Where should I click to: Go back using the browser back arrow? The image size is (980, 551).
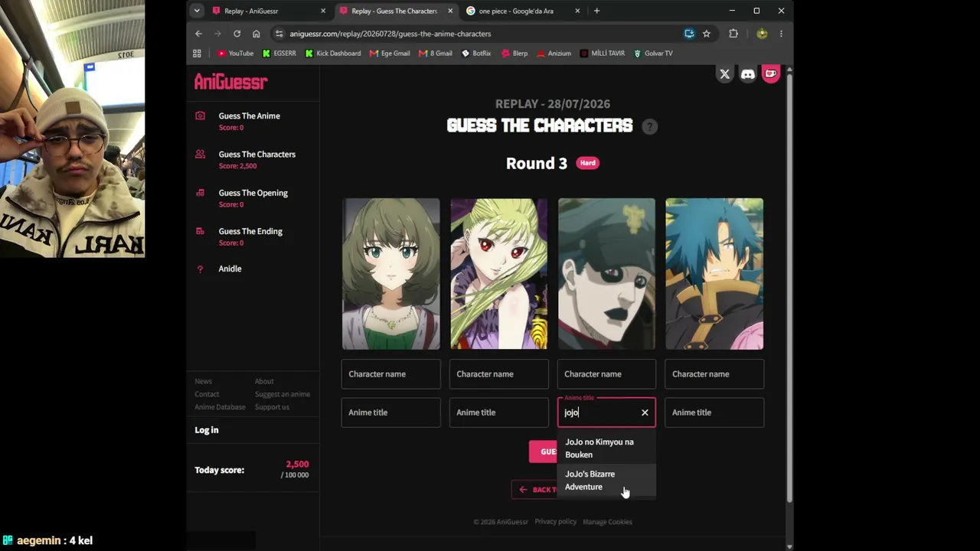(x=198, y=34)
